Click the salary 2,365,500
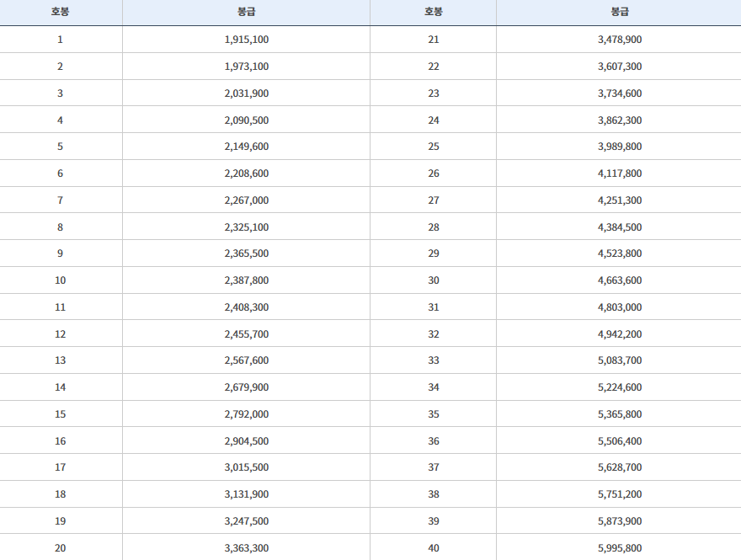Viewport: 741px width, 560px height. 246,253
